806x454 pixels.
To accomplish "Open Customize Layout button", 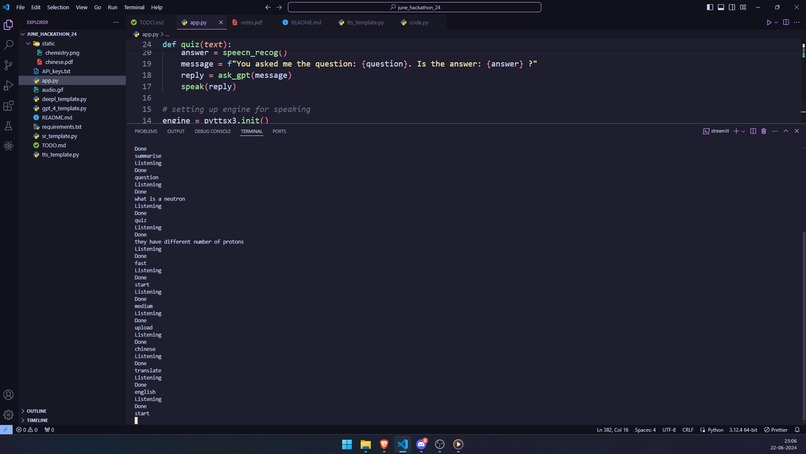I will click(743, 7).
